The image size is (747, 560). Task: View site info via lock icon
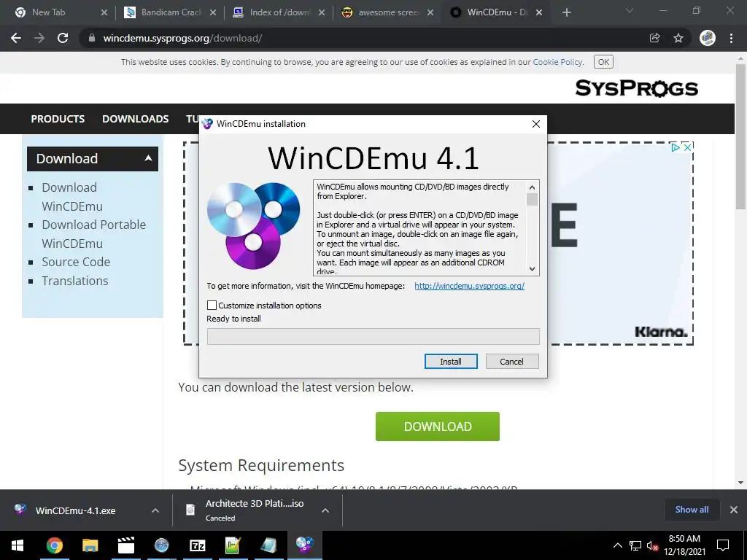pyautogui.click(x=92, y=38)
